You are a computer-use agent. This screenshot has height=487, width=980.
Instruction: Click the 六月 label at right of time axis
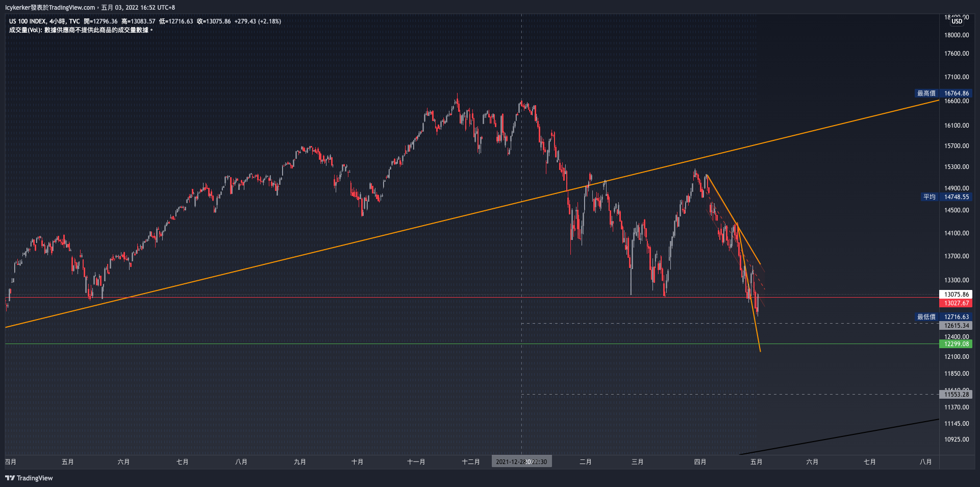(812, 462)
